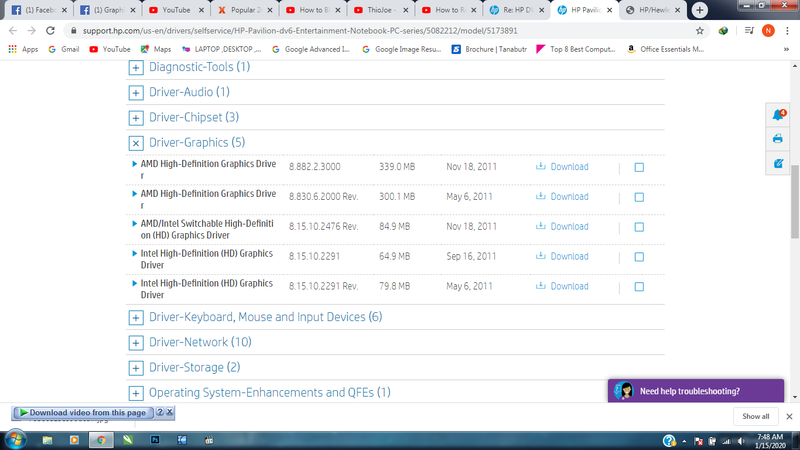Image resolution: width=800 pixels, height=450 pixels.
Task: Click the extension icon beside the star
Action: click(x=723, y=31)
